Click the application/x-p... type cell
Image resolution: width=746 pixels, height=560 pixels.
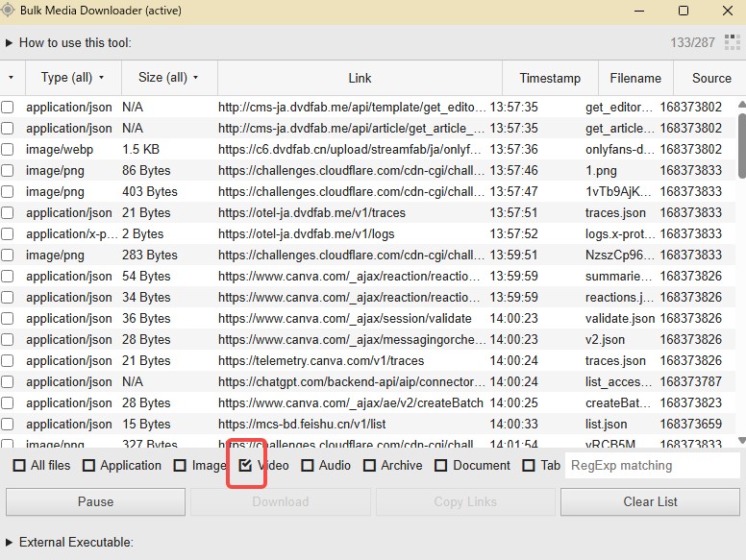coord(71,233)
